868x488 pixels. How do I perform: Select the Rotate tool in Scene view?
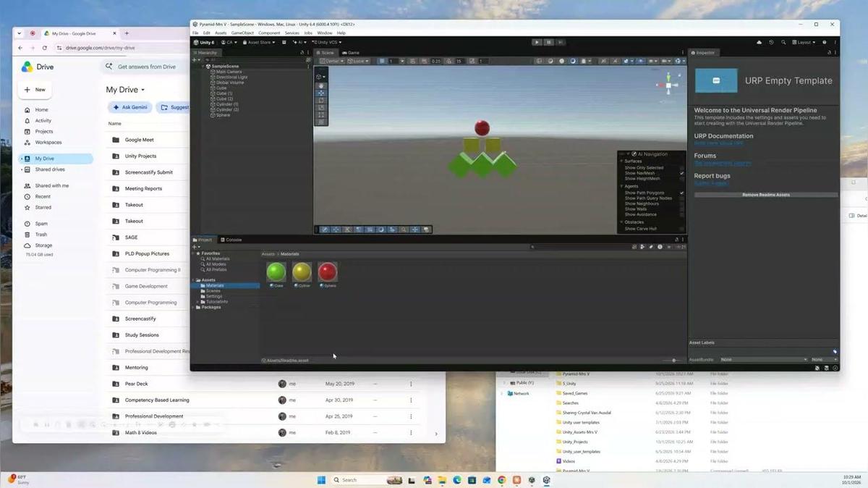click(x=321, y=100)
